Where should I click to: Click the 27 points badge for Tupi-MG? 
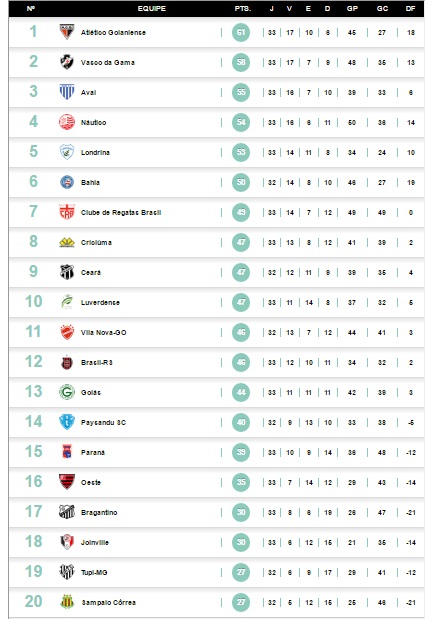(241, 572)
